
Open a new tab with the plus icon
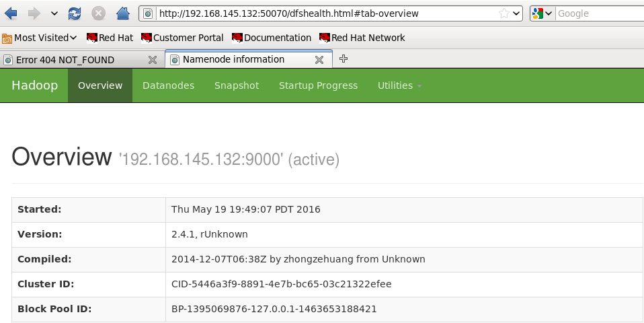click(344, 59)
